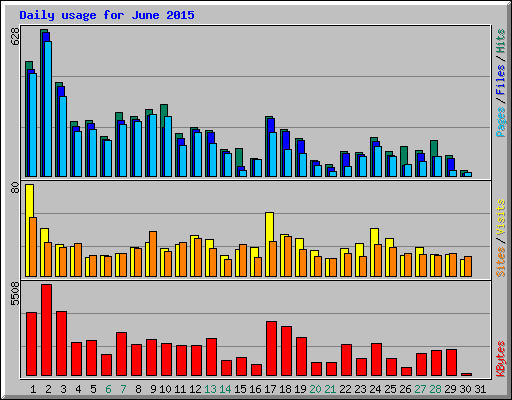Click green weekend day 13 label

(x=210, y=389)
